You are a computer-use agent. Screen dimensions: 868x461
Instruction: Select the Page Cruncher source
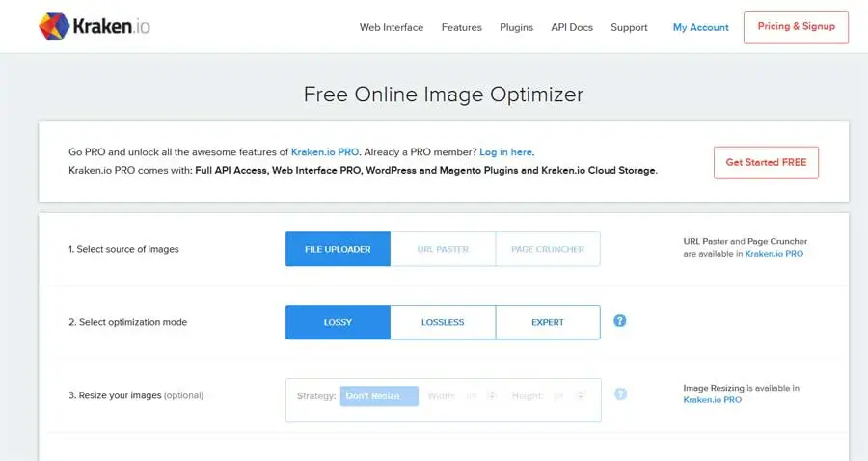click(548, 249)
